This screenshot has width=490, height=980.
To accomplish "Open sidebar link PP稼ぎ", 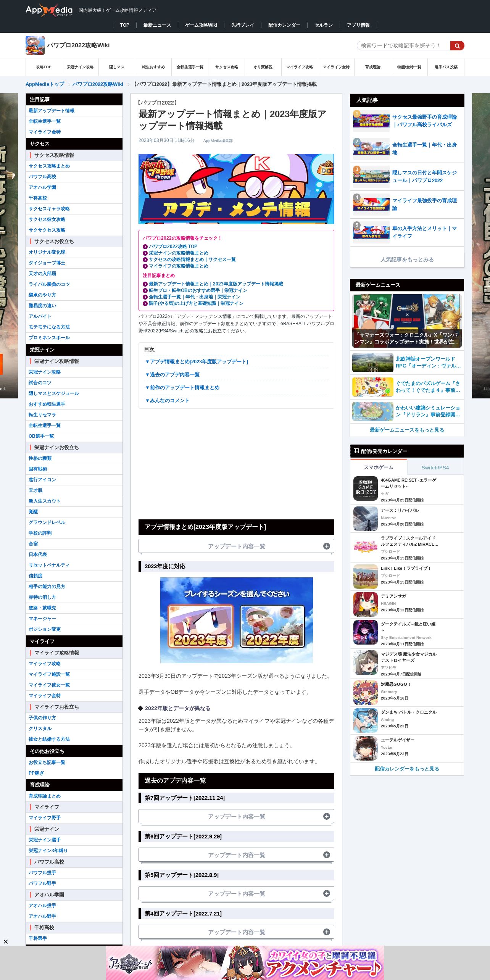I will 36,773.
